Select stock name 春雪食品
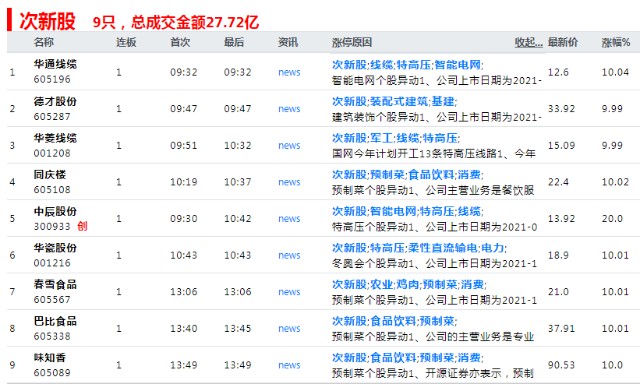Viewport: 640px width, 384px height. point(55,284)
